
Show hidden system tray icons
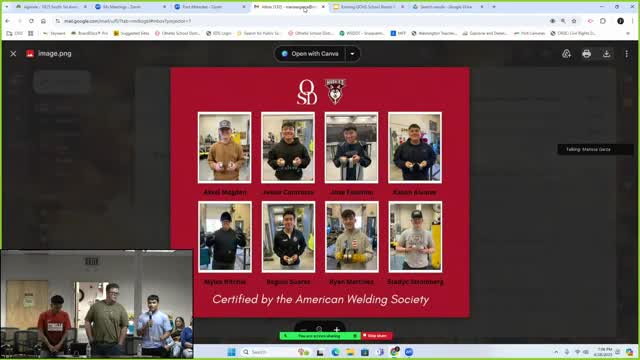tap(556, 352)
